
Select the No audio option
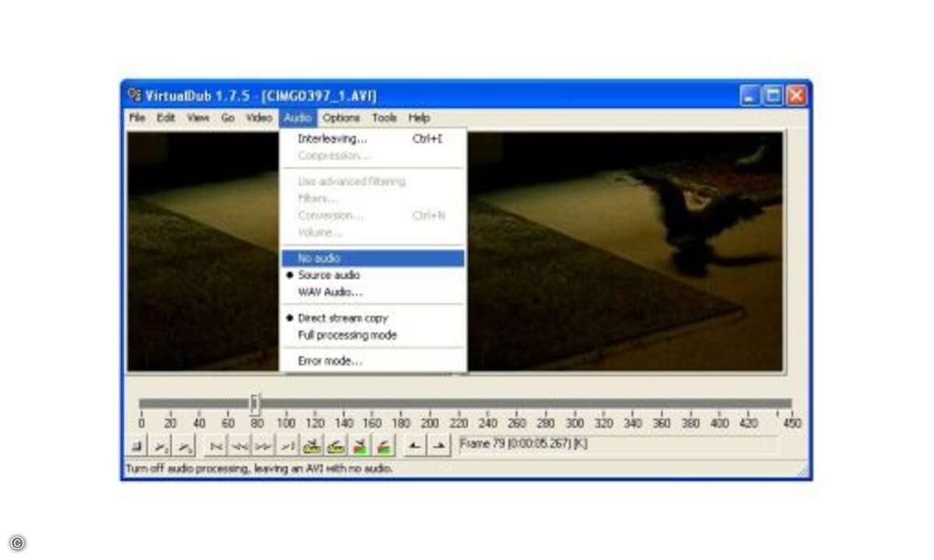coord(373,258)
